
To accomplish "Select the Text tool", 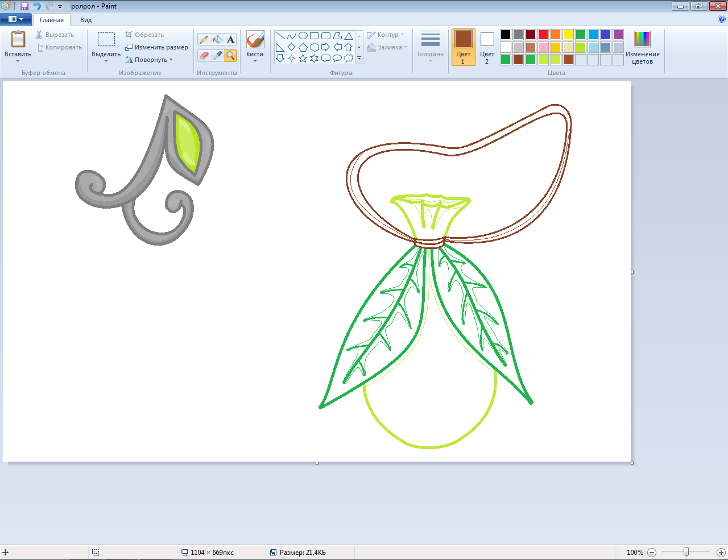I will point(230,39).
